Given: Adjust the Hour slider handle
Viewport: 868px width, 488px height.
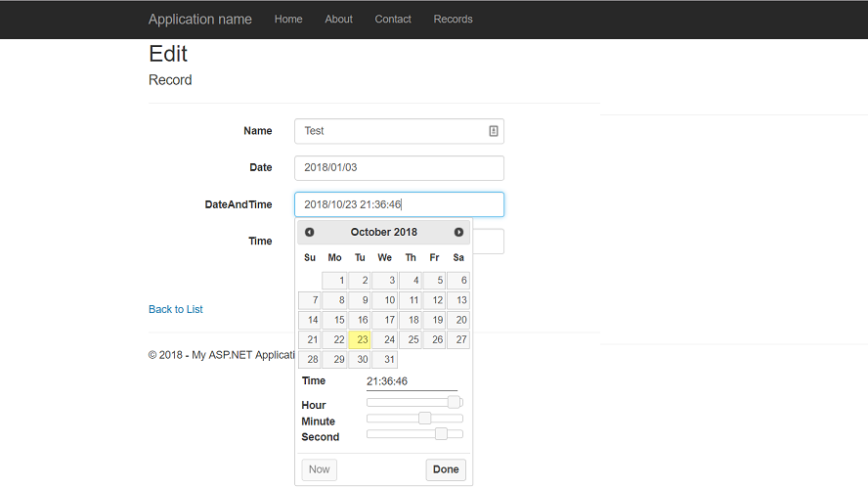Looking at the screenshot, I should 454,402.
